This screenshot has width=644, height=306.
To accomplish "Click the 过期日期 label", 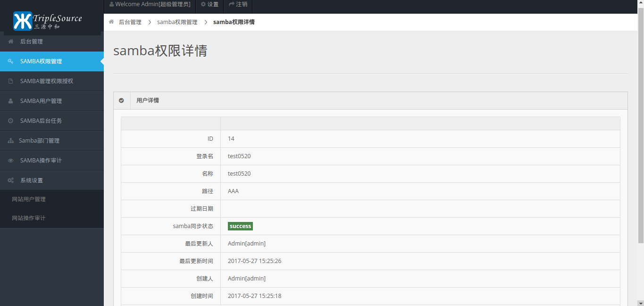I will tap(201, 209).
